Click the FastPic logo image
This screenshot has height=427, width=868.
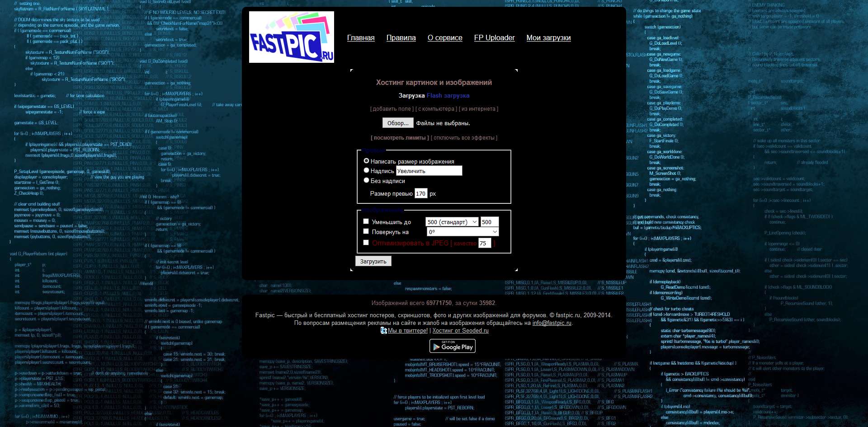[291, 37]
